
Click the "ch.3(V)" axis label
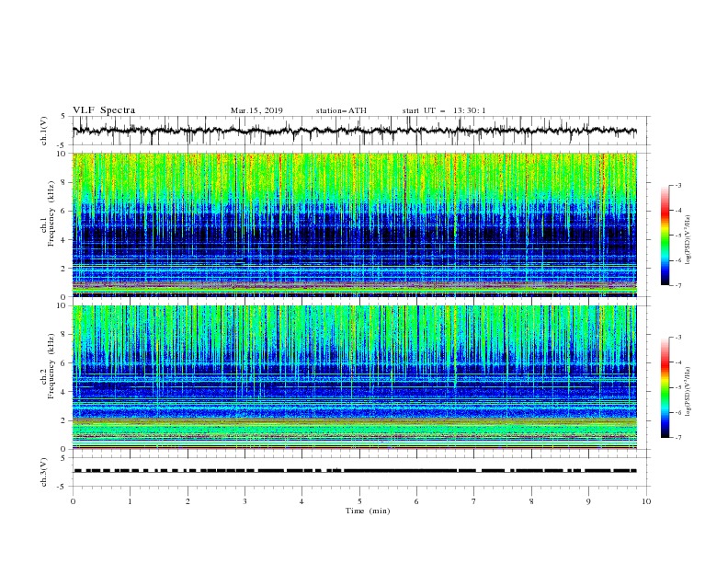(44, 472)
